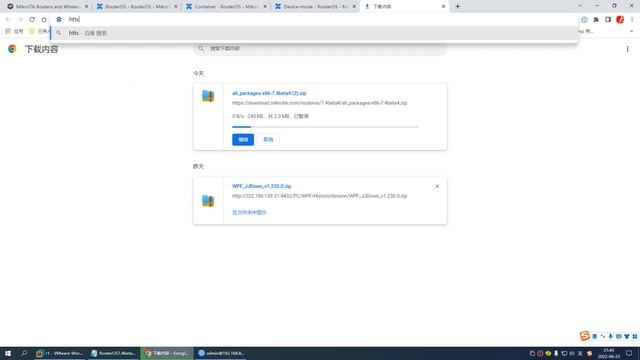This screenshot has height=360, width=640.
Task: Click the circular icon left of the Extensions puzzle
Action: tap(584, 19)
